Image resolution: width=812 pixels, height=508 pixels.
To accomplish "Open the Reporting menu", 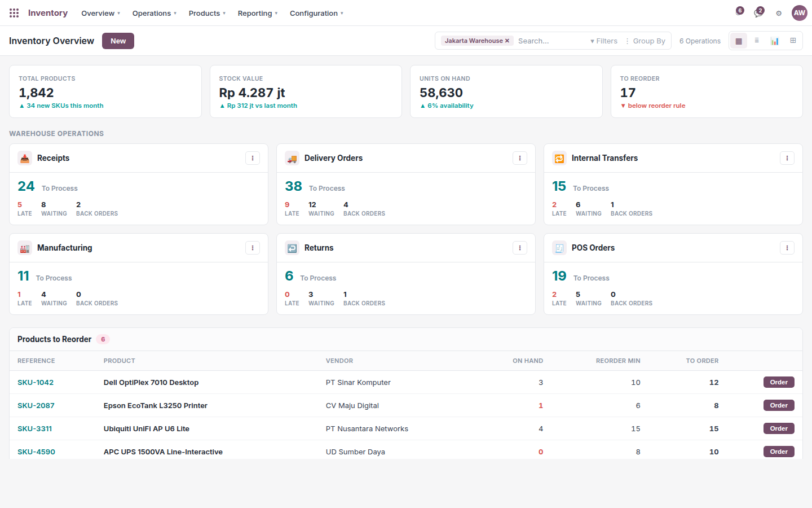I will (x=258, y=13).
